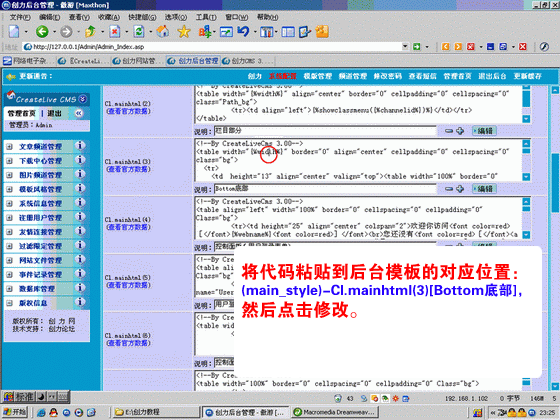Viewport: 560px width, 420px height.
Task: Click 管理首页 in the sidebar header
Action: pyautogui.click(x=22, y=113)
